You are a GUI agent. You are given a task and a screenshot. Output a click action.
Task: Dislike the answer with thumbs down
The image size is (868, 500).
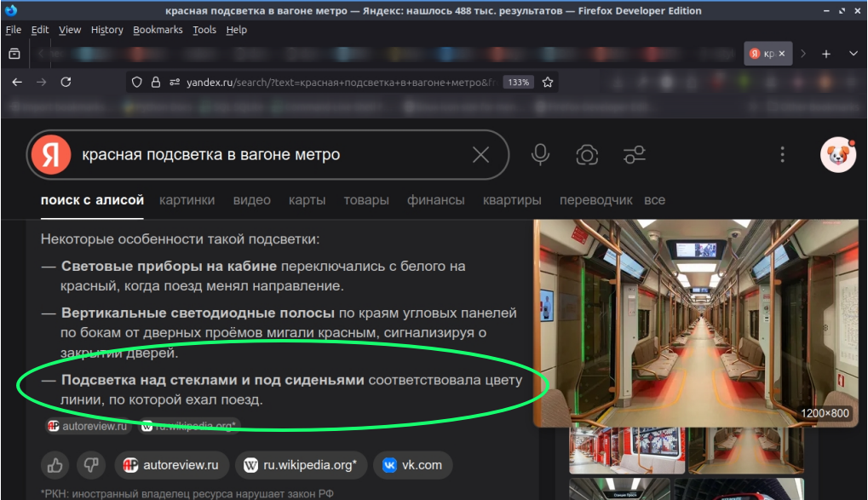(90, 465)
